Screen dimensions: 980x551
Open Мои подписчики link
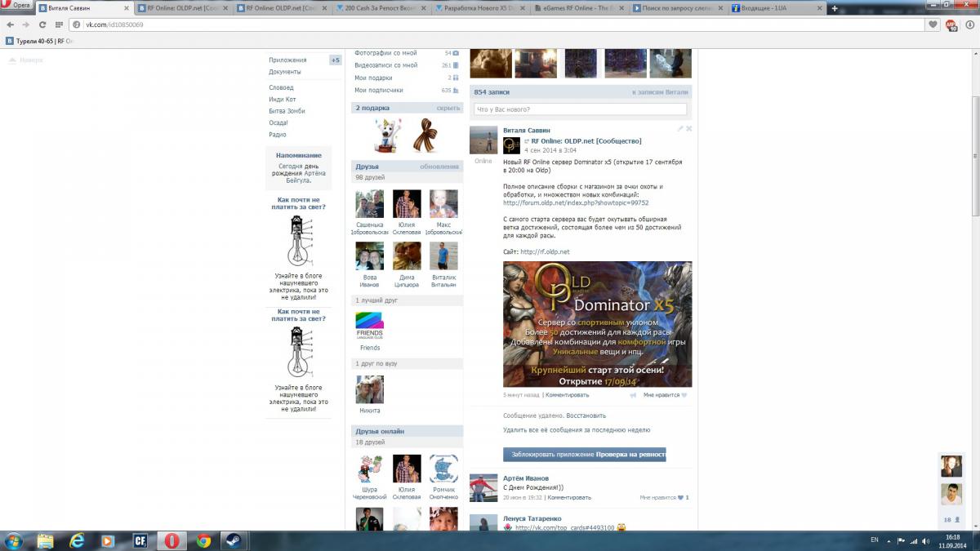point(379,90)
